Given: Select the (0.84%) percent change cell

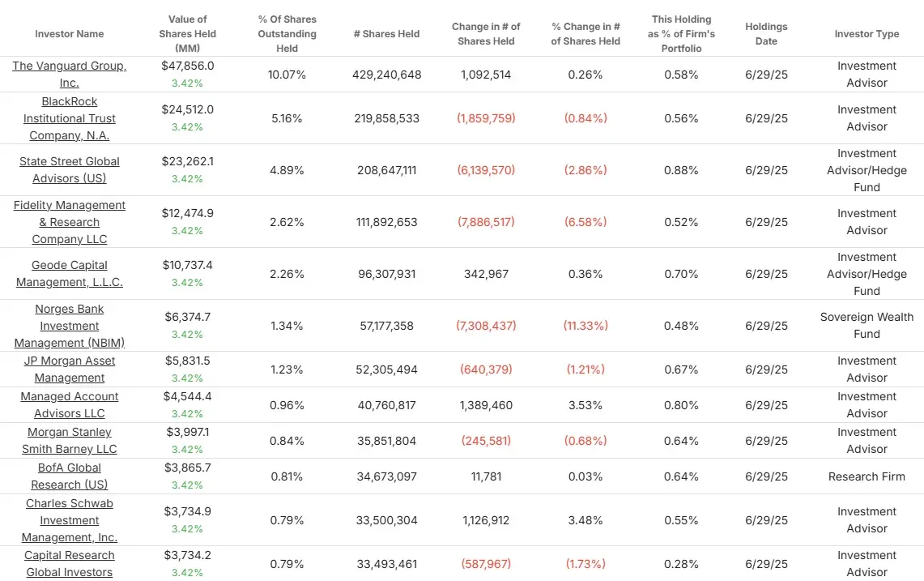Looking at the screenshot, I should pos(585,118).
